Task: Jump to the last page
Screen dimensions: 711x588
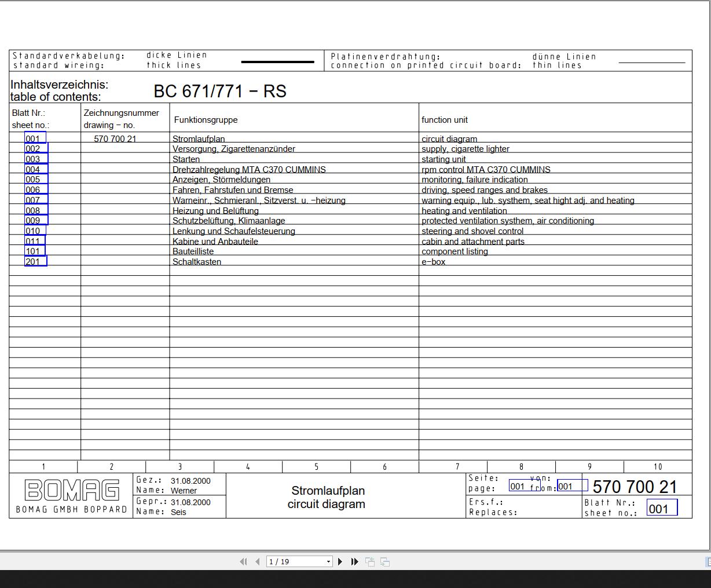Action: coord(354,561)
